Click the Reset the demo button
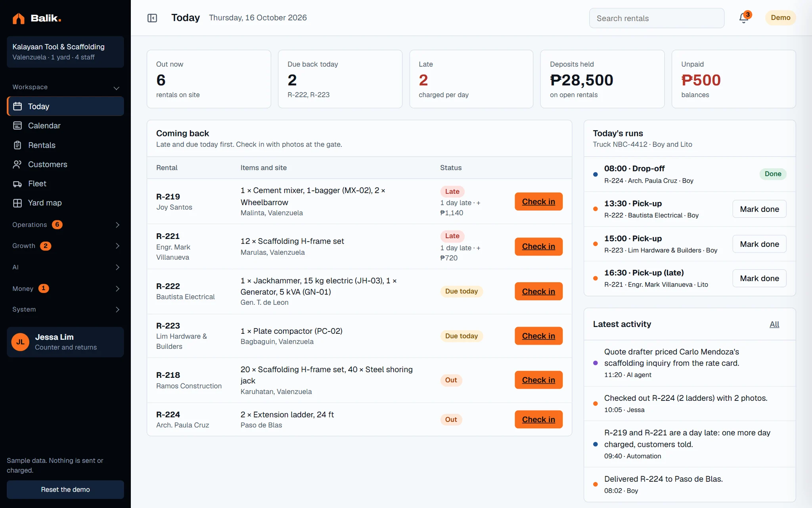The image size is (812, 508). (x=65, y=489)
